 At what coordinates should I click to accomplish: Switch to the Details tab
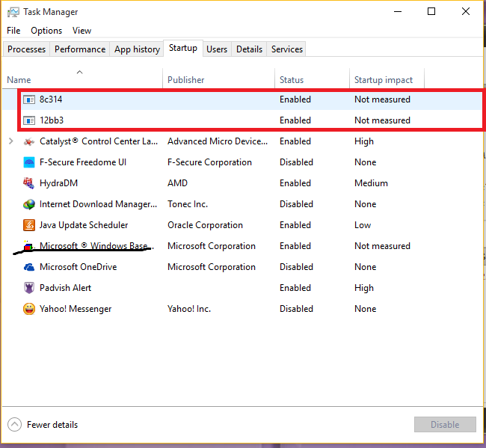pos(249,49)
